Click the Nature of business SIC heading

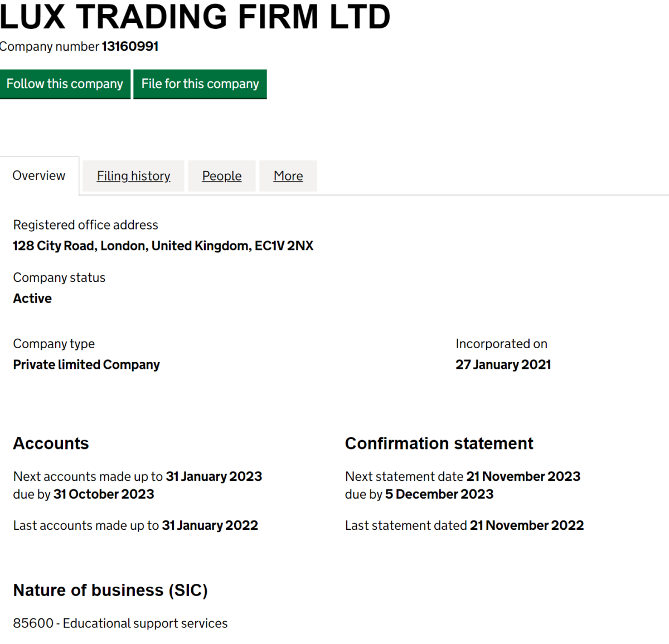click(x=110, y=590)
